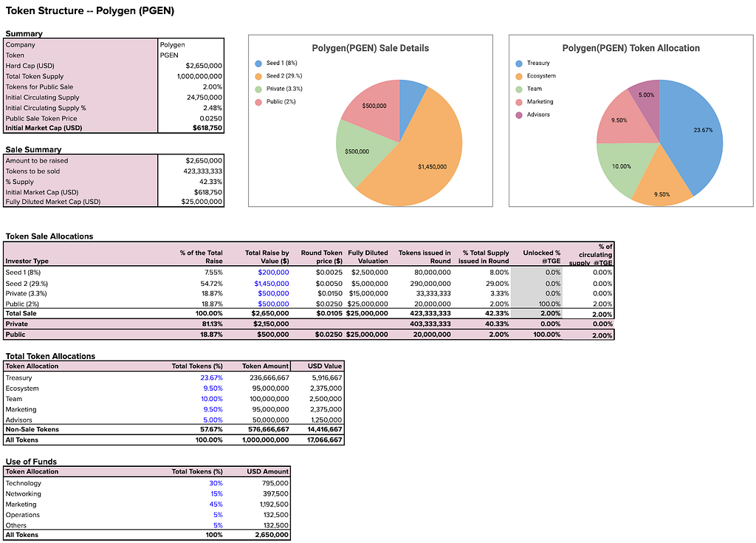Click the 'Polygen(PGEN) Token Allocation' chart title
The width and height of the screenshot is (756, 543).
point(630,48)
